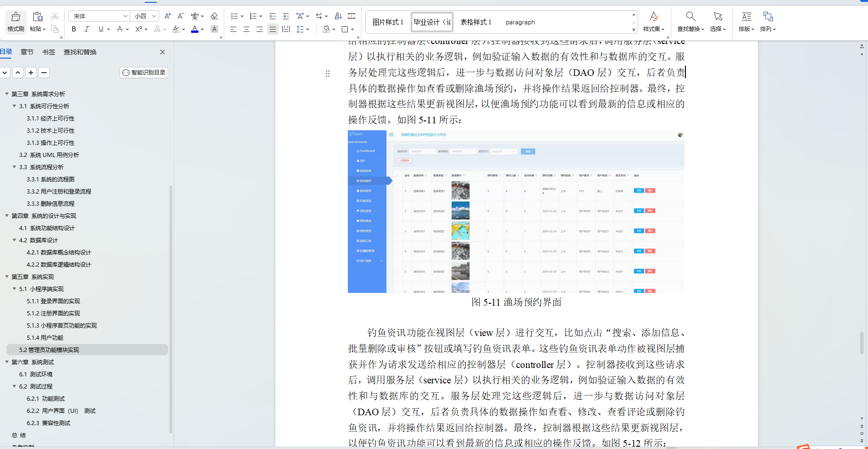Click the highlight pen icon
The image size is (868, 449).
click(x=177, y=29)
